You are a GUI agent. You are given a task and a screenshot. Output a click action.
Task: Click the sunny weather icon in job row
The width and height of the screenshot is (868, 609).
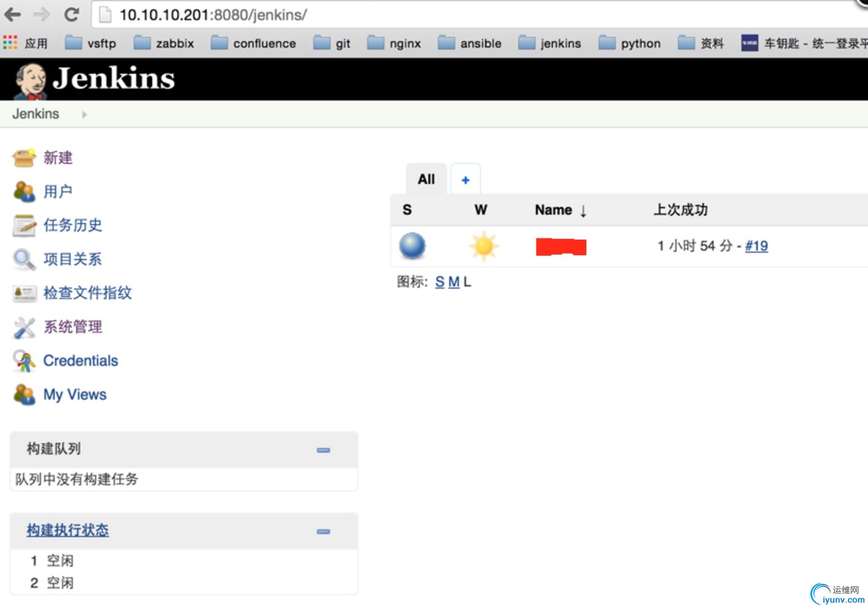pyautogui.click(x=483, y=246)
